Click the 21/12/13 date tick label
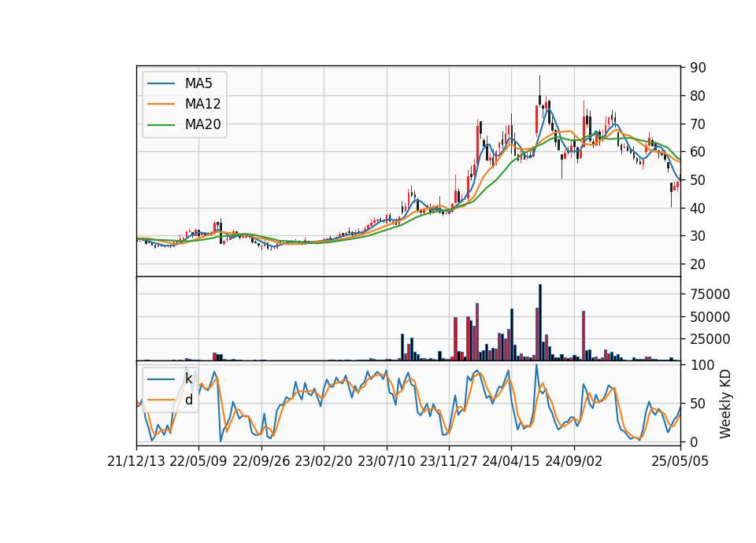This screenshot has width=756, height=543. [136, 462]
